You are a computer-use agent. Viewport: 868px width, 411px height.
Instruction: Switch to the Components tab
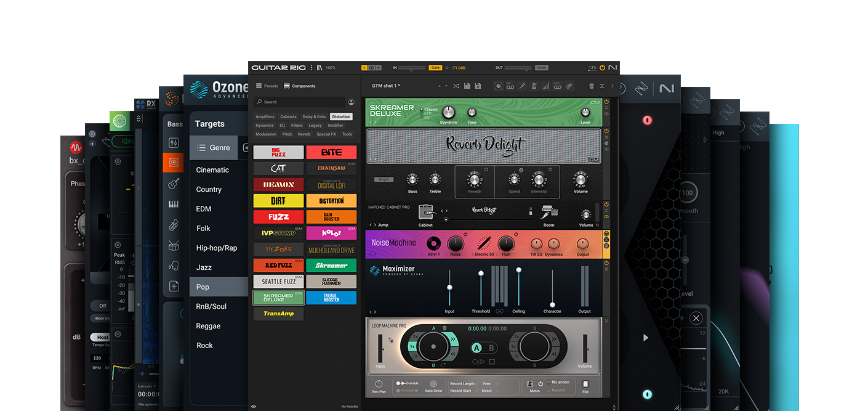[x=300, y=86]
